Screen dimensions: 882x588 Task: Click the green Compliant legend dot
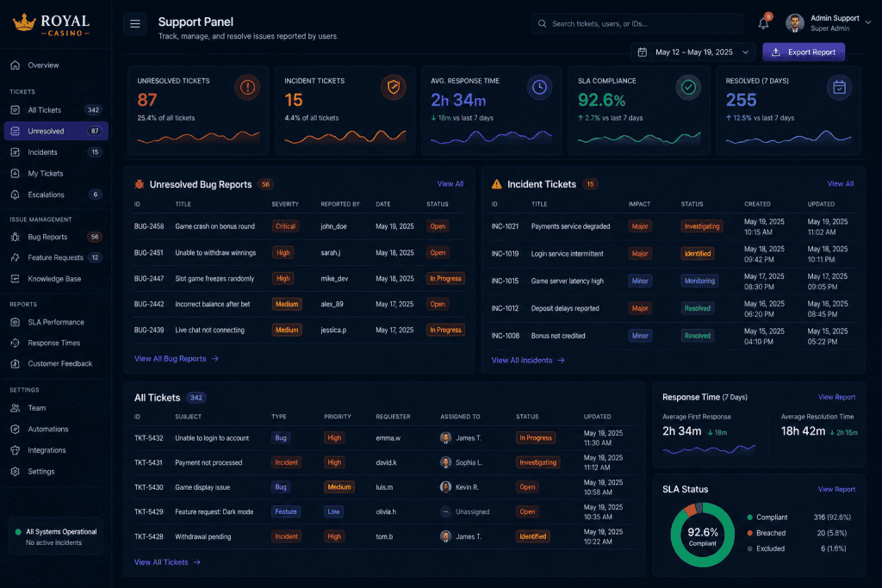click(x=750, y=517)
